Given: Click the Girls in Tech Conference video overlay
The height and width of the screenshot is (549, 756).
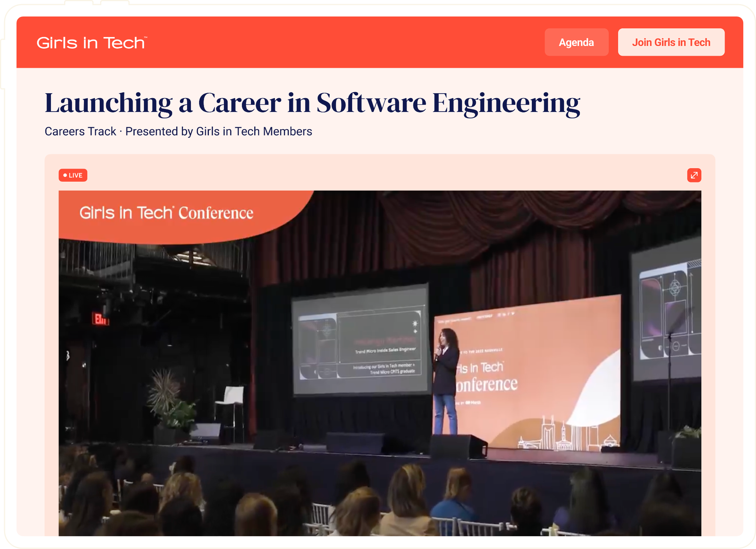Looking at the screenshot, I should click(x=166, y=213).
